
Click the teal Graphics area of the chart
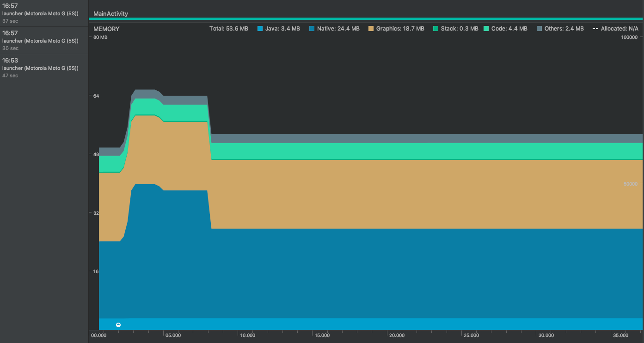point(370,194)
